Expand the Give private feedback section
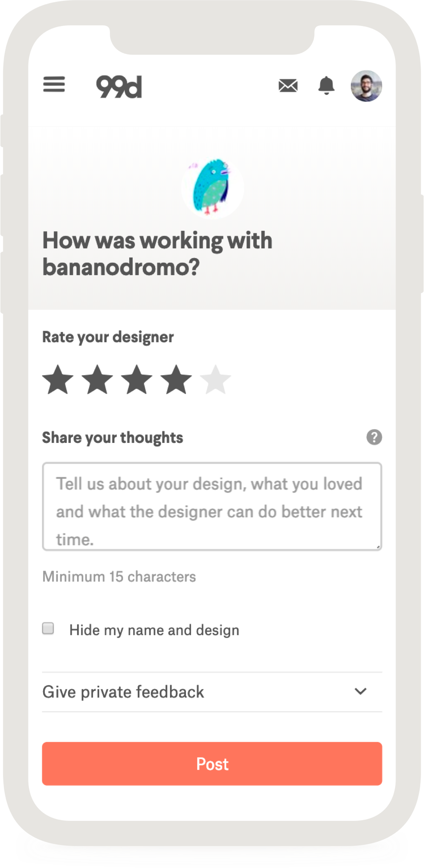The height and width of the screenshot is (868, 424). [123, 692]
